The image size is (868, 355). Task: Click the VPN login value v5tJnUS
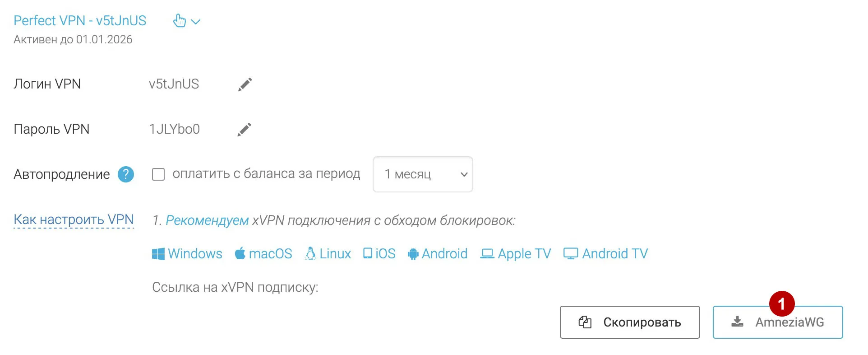[x=174, y=84]
